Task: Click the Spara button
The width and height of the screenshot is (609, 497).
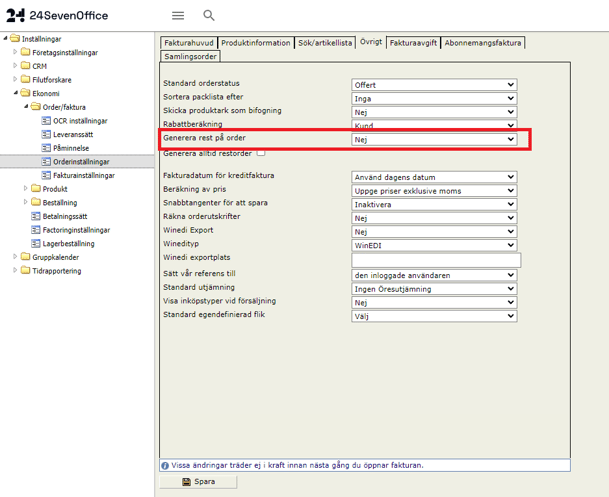Action: 199,482
